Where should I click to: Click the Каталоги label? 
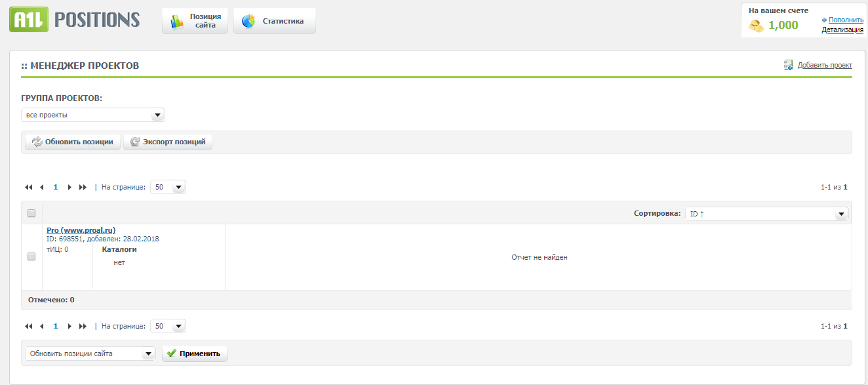119,249
